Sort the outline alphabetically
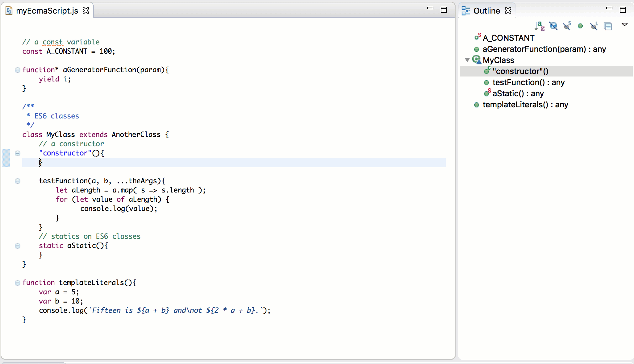This screenshot has width=634, height=364. (x=540, y=26)
